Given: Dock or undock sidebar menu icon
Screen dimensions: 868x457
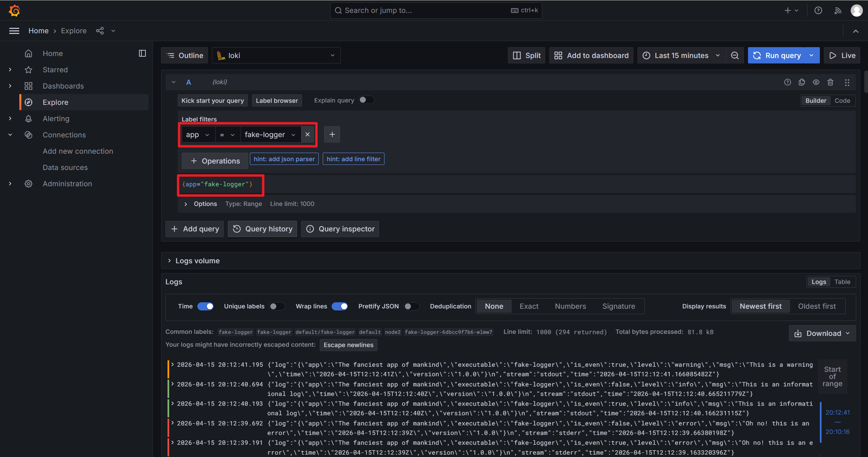Looking at the screenshot, I should 142,53.
